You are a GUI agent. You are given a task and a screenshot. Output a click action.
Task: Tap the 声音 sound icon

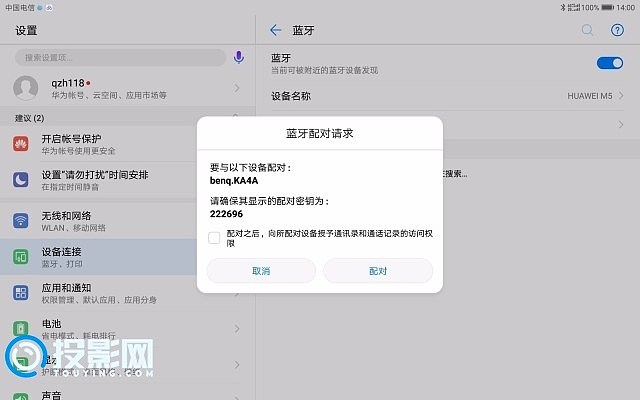21,396
